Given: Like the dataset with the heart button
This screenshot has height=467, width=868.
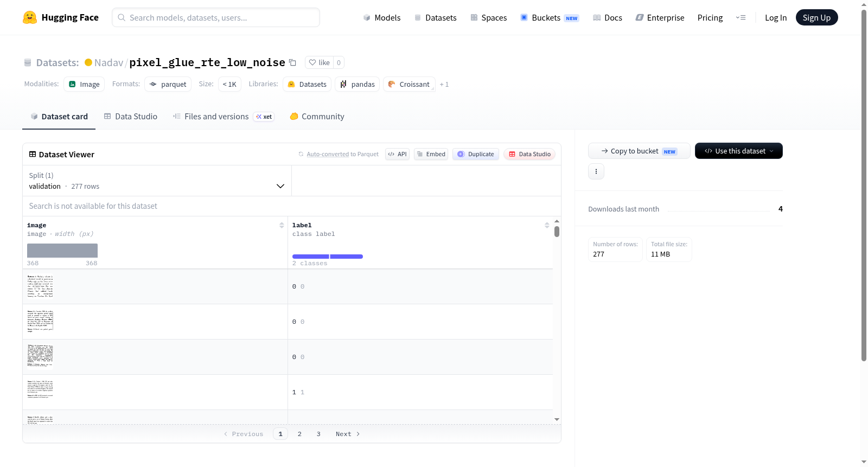Looking at the screenshot, I should (x=319, y=62).
